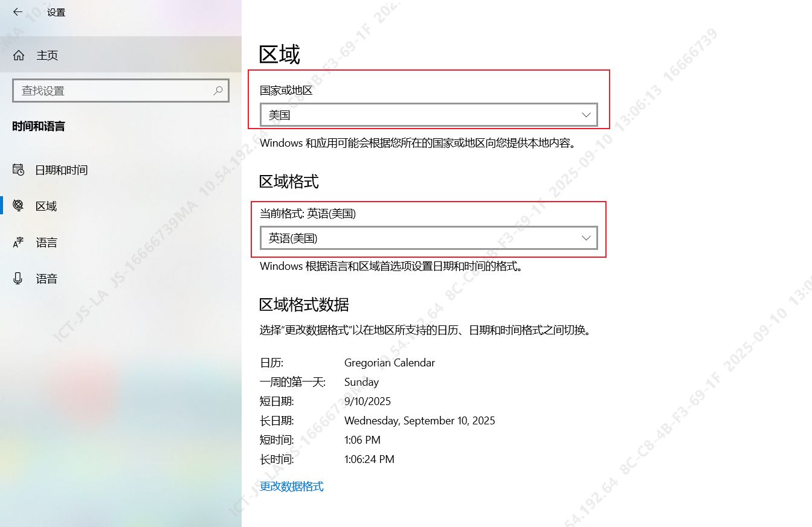812x527 pixels.
Task: Click the magnifier icon in search box
Action: coord(218,91)
